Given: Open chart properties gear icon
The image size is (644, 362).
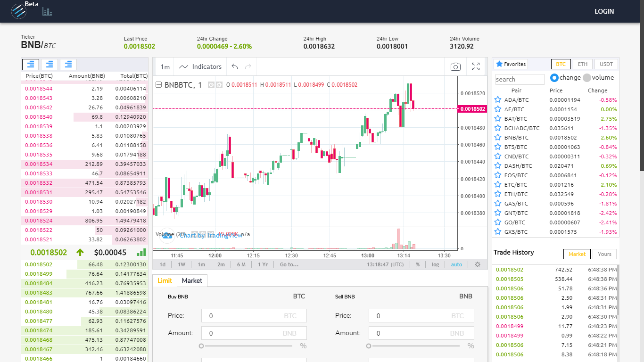Looking at the screenshot, I should 478,264.
